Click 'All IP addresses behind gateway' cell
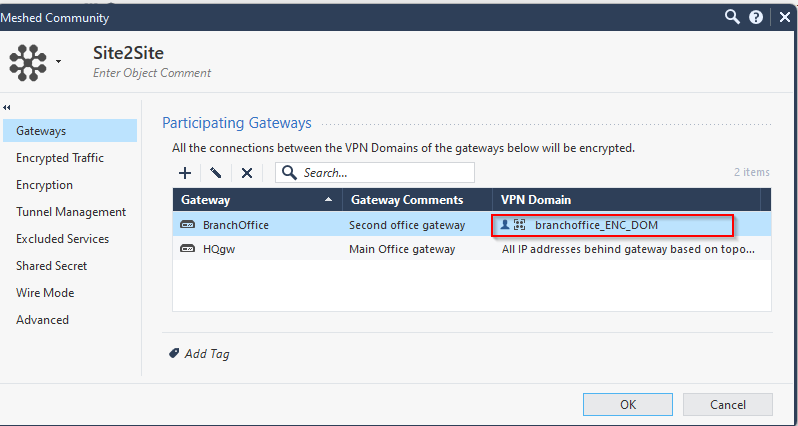798x426 pixels. coord(628,249)
